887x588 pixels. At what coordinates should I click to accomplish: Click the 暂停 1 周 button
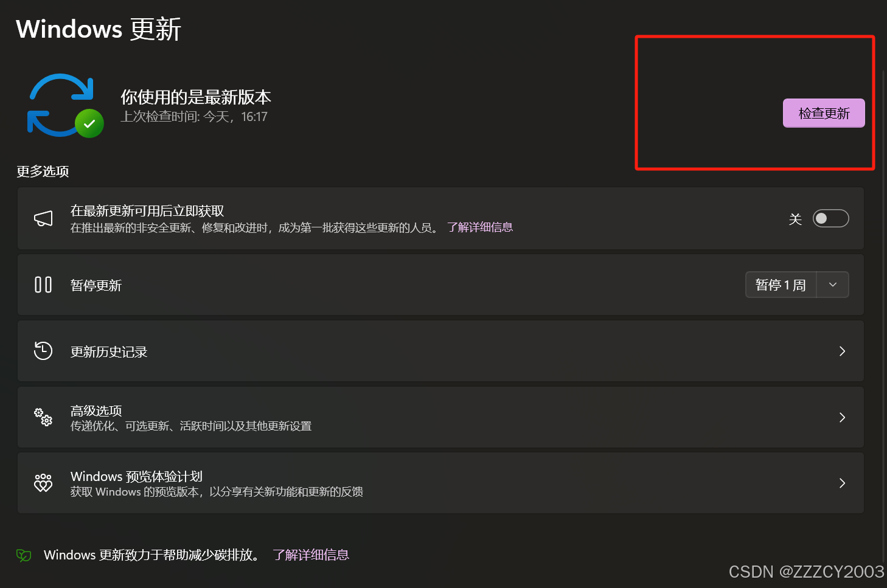[781, 285]
